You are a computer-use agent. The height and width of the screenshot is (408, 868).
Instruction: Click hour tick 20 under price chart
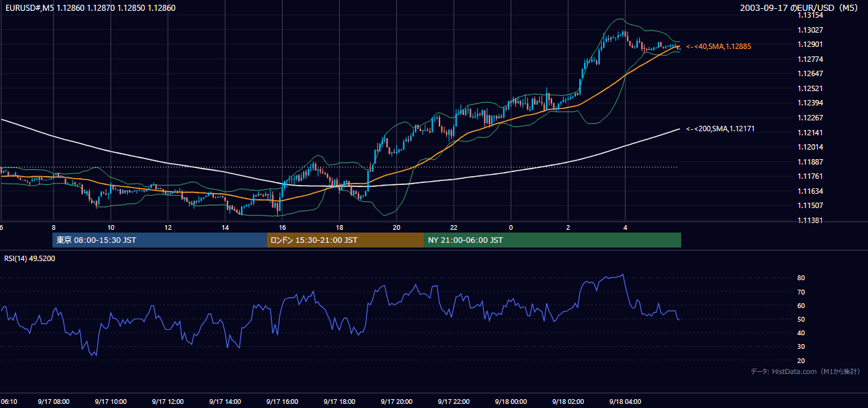[x=396, y=227]
